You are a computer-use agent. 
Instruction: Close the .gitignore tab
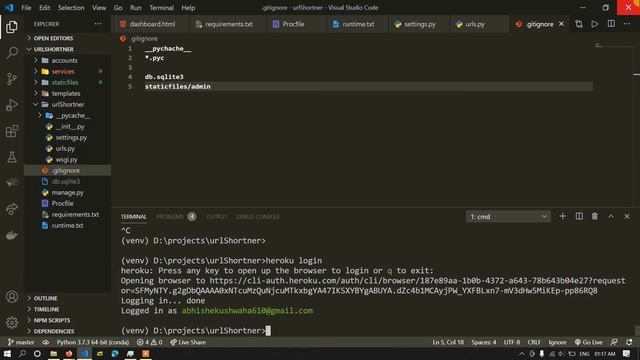coord(561,24)
